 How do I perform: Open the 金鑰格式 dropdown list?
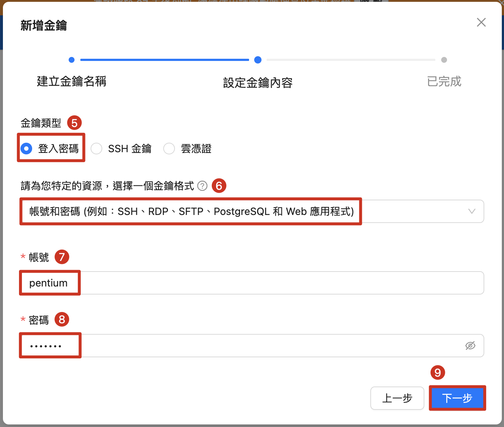point(252,211)
